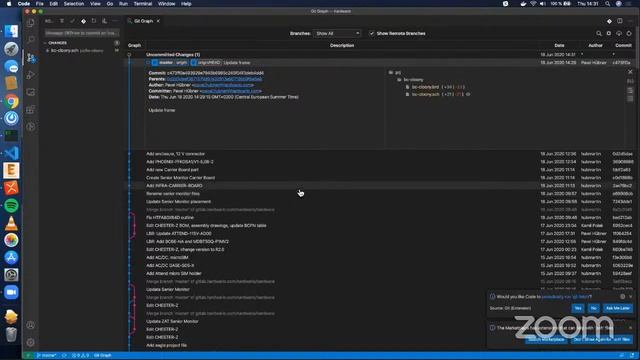Open the Manage gear in activity bar

(31, 342)
